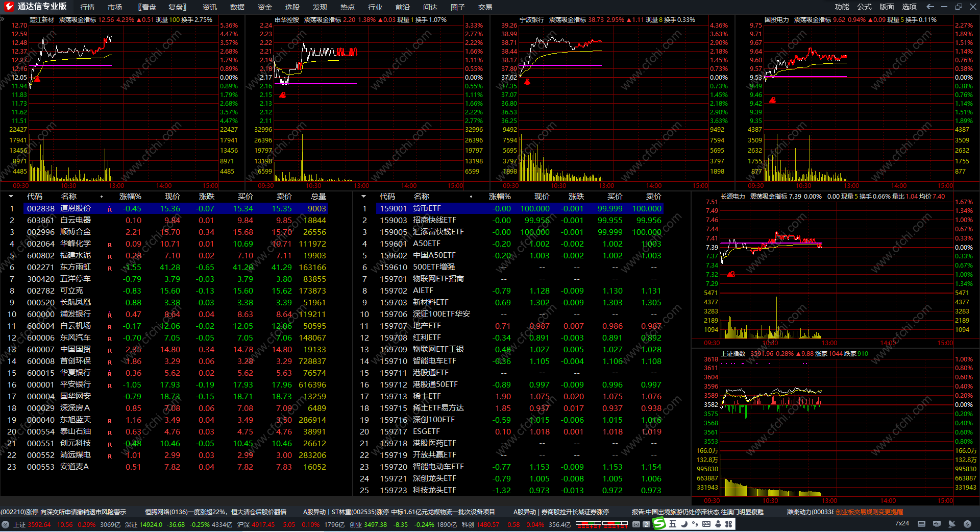The image size is (980, 532).
Task: Click the dot column header in left list
Action: click(102, 197)
